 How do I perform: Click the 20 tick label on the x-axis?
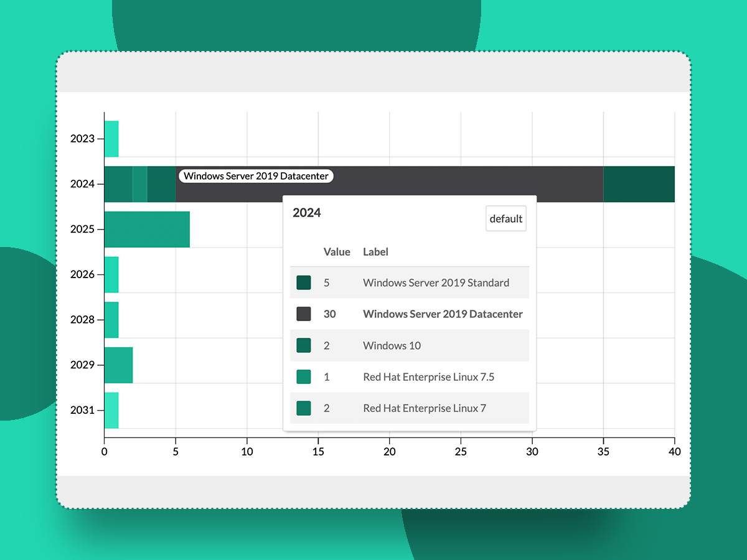[390, 451]
